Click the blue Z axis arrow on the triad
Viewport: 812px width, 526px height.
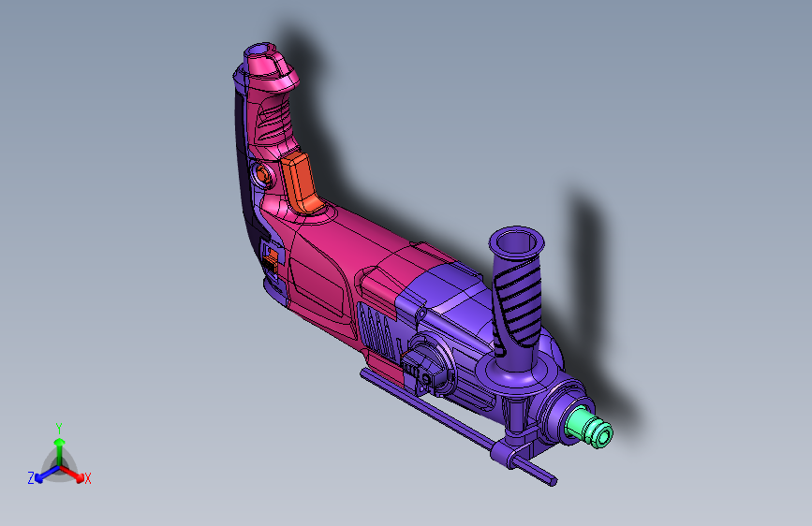click(46, 475)
